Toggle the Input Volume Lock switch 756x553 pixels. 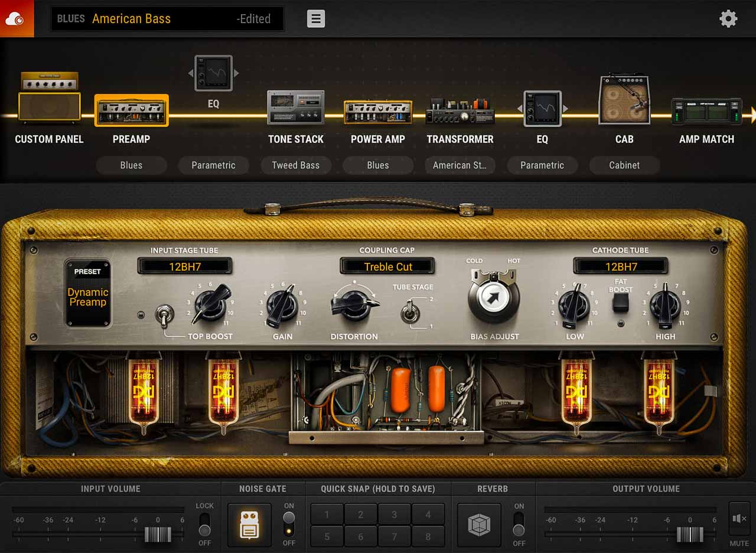coord(204,524)
